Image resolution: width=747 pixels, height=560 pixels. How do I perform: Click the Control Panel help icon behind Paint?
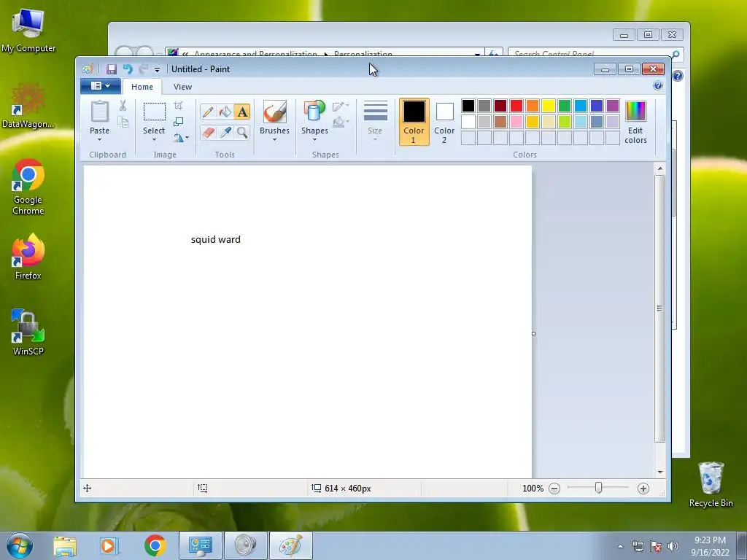678,76
